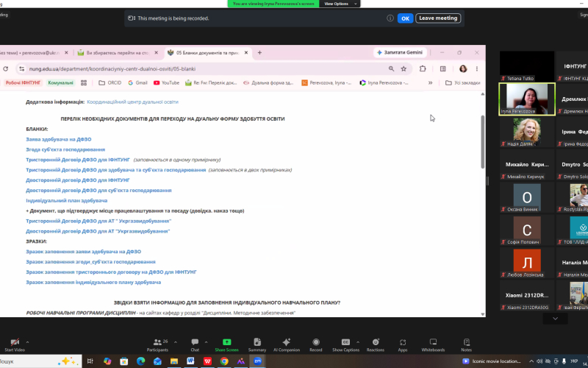Image resolution: width=588 pixels, height=368 pixels.
Task: Open 'Робочі ІФНТУНГ' bookmark group
Action: pyautogui.click(x=23, y=82)
